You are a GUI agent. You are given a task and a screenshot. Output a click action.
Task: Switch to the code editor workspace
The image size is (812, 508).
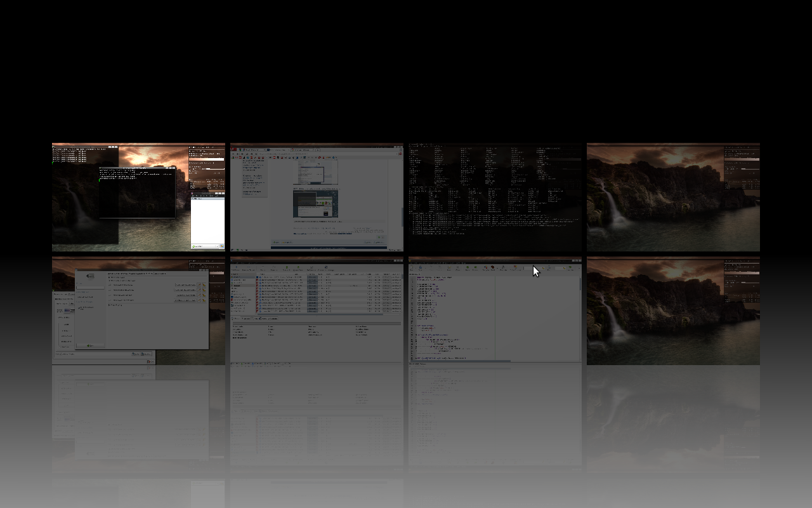click(x=495, y=311)
